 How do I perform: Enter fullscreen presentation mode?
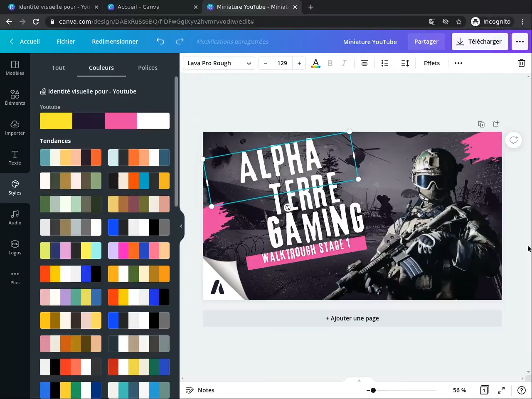point(502,390)
